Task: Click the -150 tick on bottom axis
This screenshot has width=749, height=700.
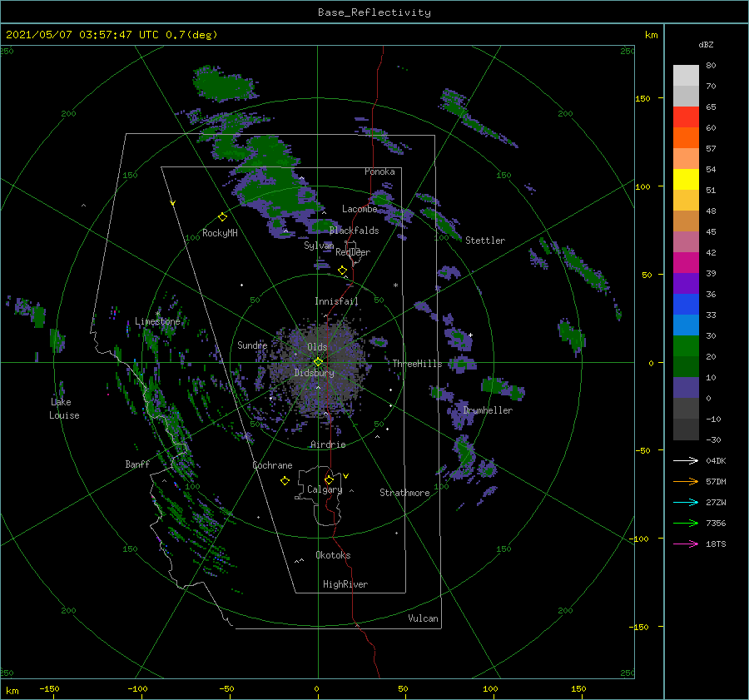Action: click(50, 688)
